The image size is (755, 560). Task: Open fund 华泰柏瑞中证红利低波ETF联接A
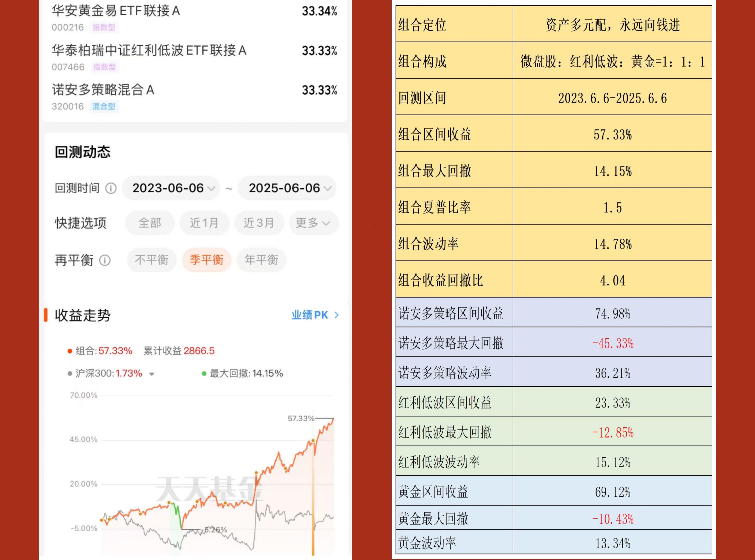[149, 51]
